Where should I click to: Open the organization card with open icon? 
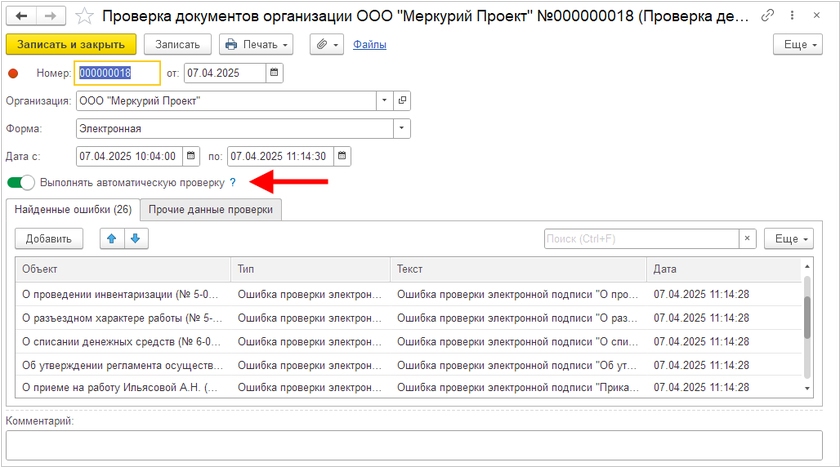(402, 101)
